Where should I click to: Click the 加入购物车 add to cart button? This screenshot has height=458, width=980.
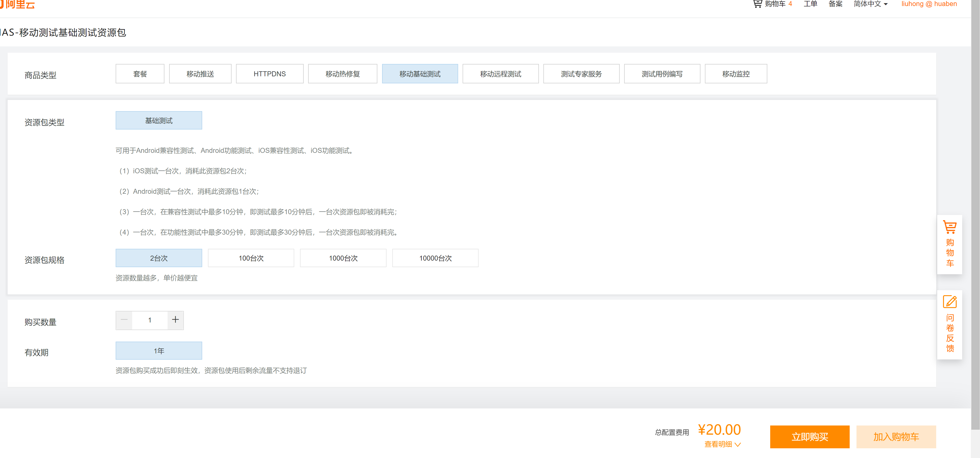pyautogui.click(x=896, y=437)
